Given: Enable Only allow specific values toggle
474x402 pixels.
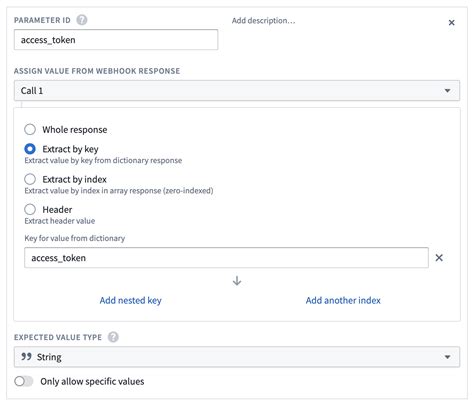Looking at the screenshot, I should pyautogui.click(x=24, y=381).
